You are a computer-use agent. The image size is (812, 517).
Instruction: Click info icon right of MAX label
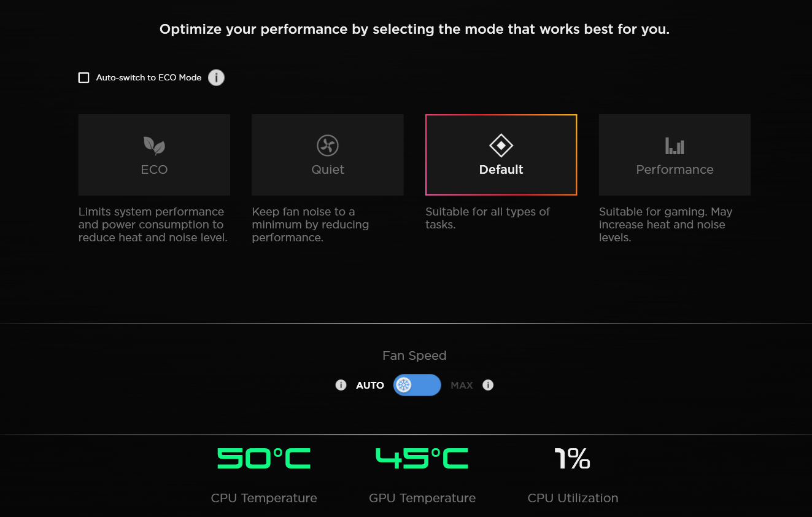[488, 385]
